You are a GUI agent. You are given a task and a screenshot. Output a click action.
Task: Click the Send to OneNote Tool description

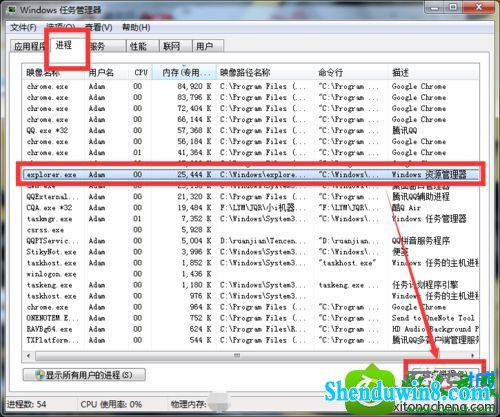click(433, 318)
